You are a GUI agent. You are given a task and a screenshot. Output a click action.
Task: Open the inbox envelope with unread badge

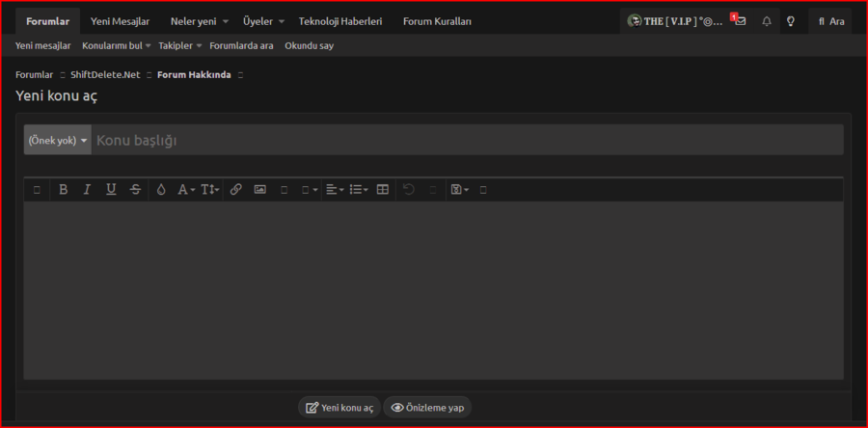[x=740, y=21]
